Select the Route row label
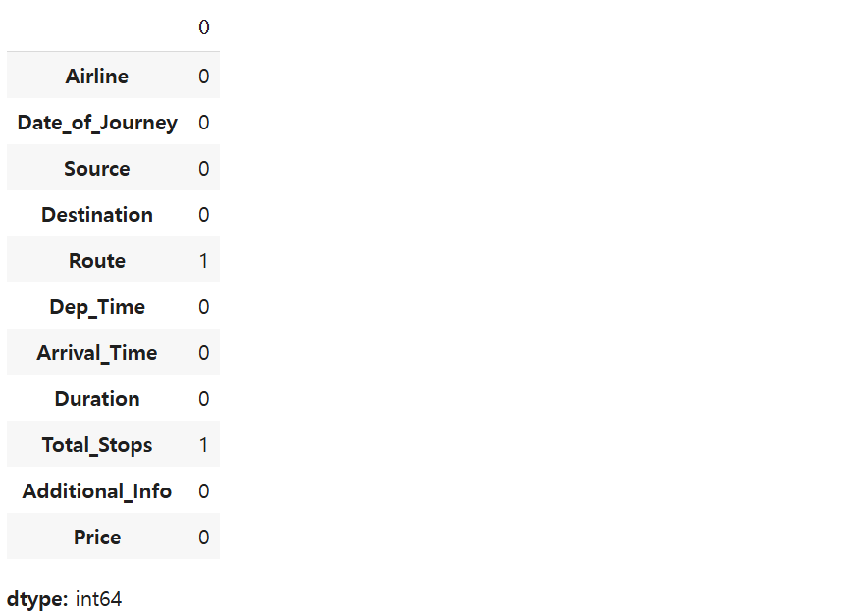Screen dimensions: 854x616 97,261
